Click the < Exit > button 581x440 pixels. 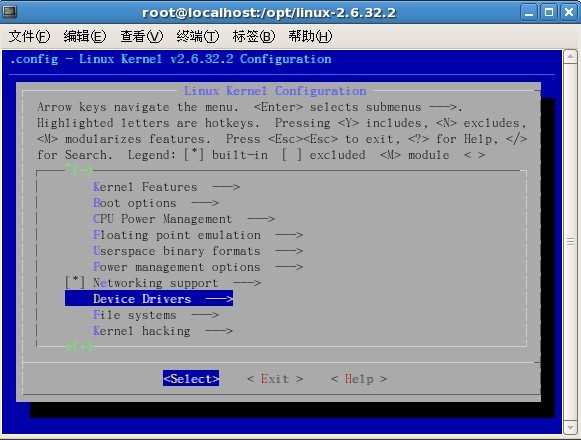(275, 379)
